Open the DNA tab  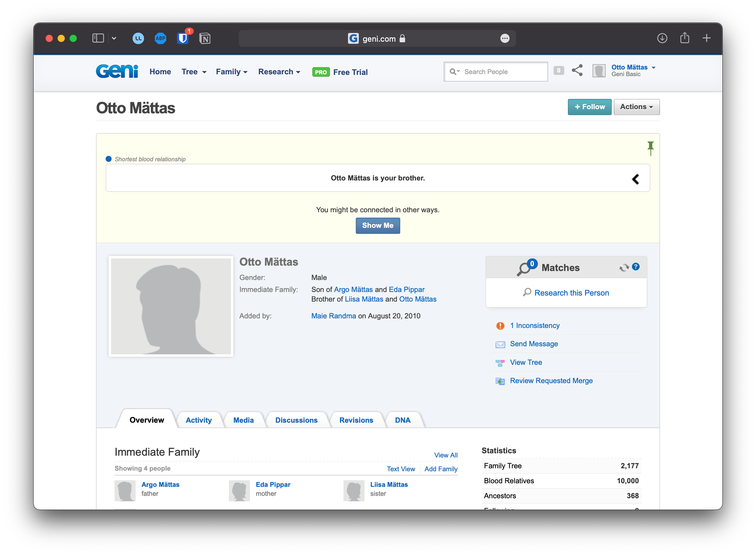(x=402, y=420)
